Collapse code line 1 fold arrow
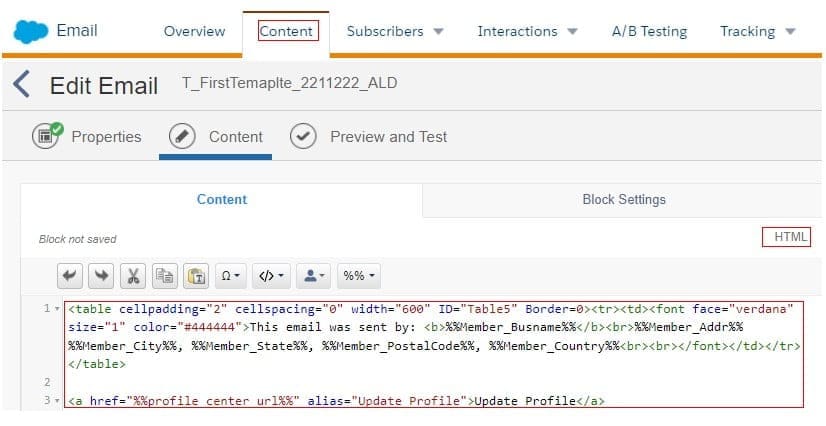This screenshot has width=826, height=426. pyautogui.click(x=58, y=308)
